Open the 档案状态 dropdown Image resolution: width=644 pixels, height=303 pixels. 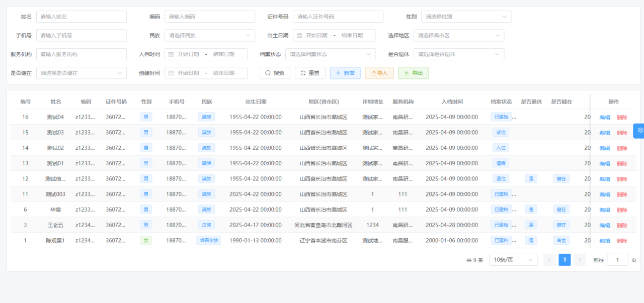331,54
